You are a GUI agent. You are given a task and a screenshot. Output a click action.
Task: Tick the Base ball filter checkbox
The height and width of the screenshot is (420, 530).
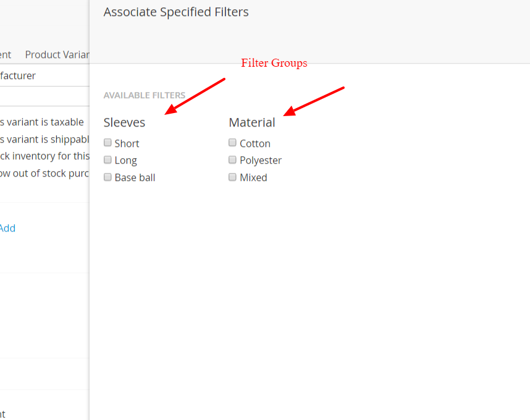click(107, 177)
